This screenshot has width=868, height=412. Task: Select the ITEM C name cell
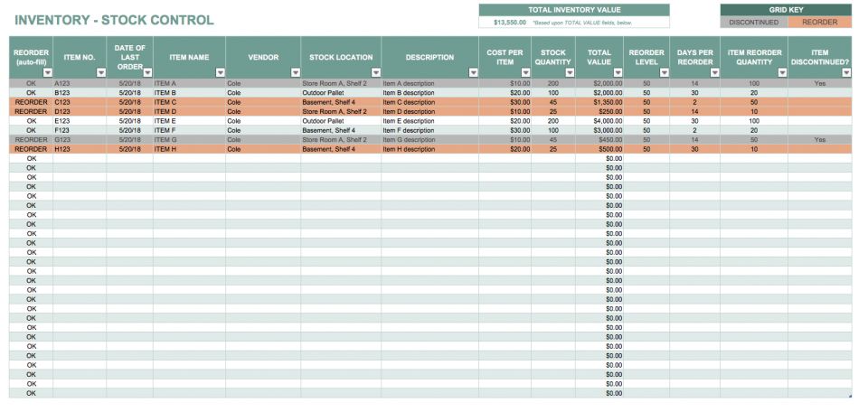[189, 102]
